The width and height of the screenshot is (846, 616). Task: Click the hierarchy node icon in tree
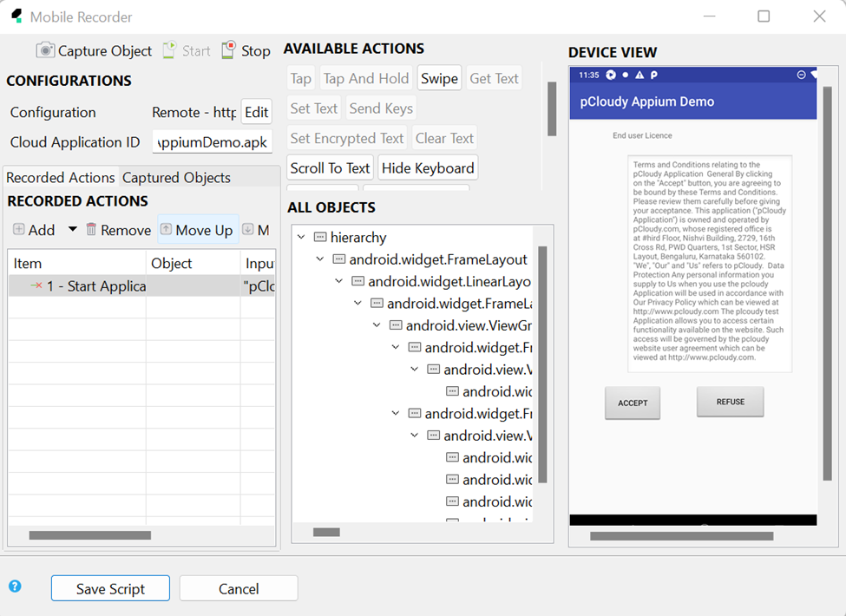click(319, 237)
